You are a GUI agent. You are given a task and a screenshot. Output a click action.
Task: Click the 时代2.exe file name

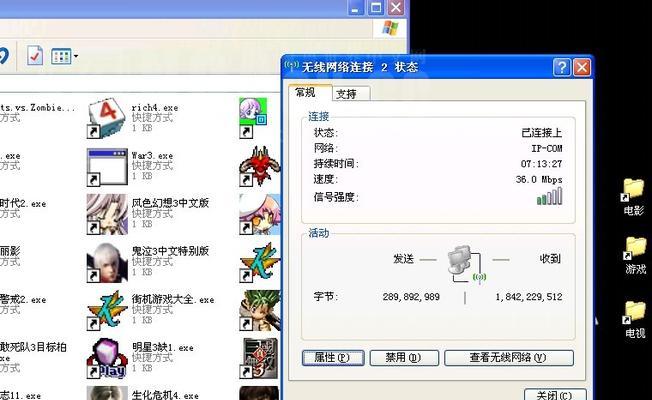tap(23, 203)
